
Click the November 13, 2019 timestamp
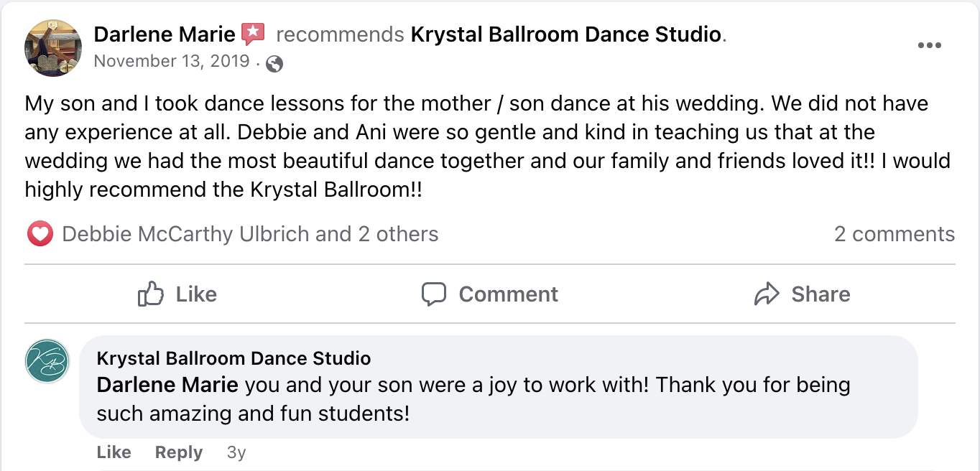[x=171, y=61]
